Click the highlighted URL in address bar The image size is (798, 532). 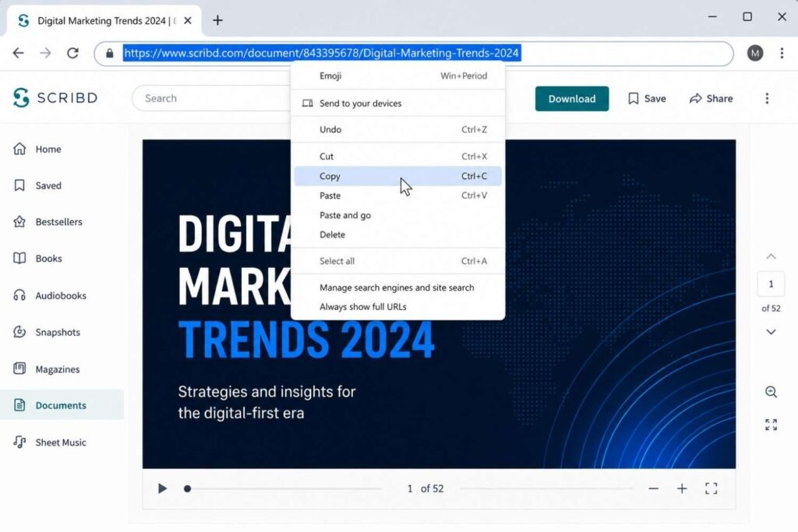pos(322,53)
